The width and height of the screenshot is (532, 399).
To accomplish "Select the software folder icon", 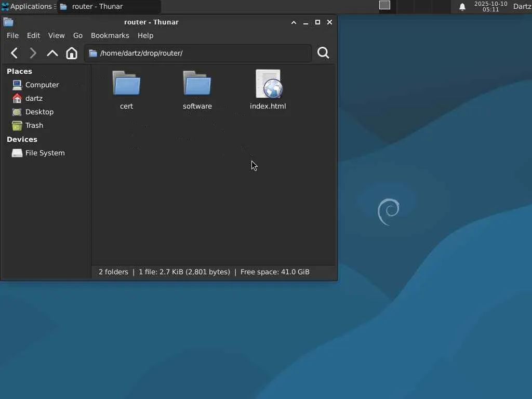I will (x=197, y=83).
